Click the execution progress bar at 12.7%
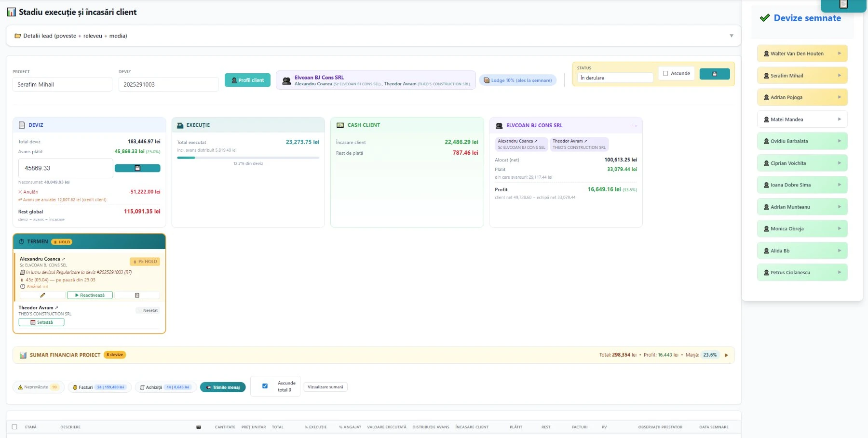 (247, 158)
